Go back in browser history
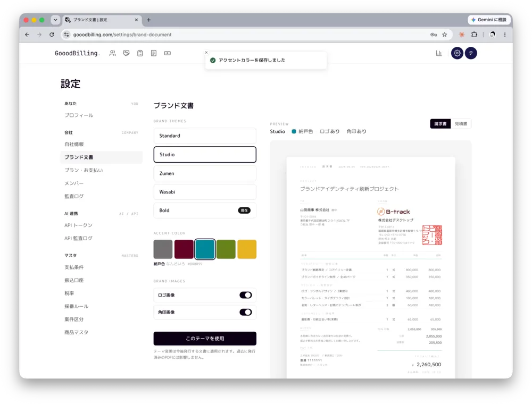Screen dimensions: 532x404 [27, 35]
